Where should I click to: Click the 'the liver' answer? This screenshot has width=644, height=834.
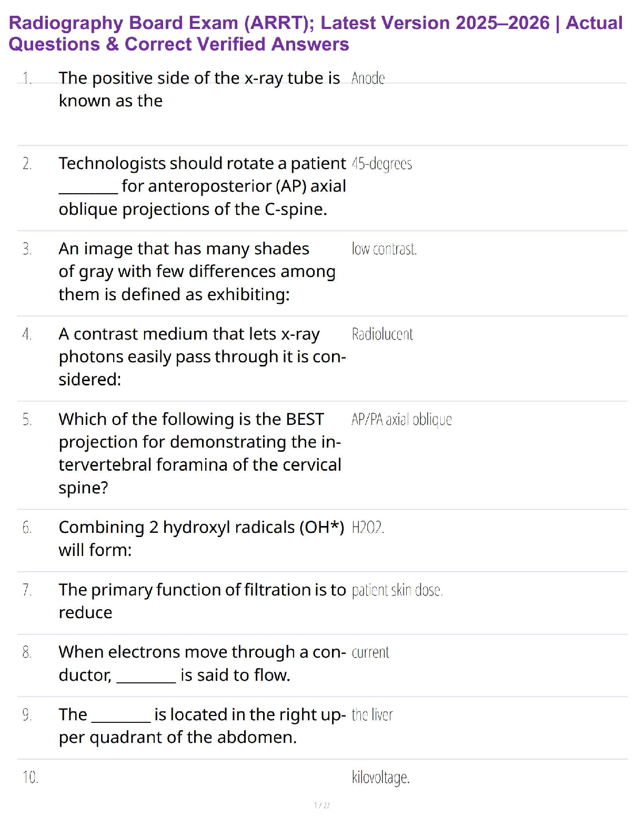click(372, 715)
